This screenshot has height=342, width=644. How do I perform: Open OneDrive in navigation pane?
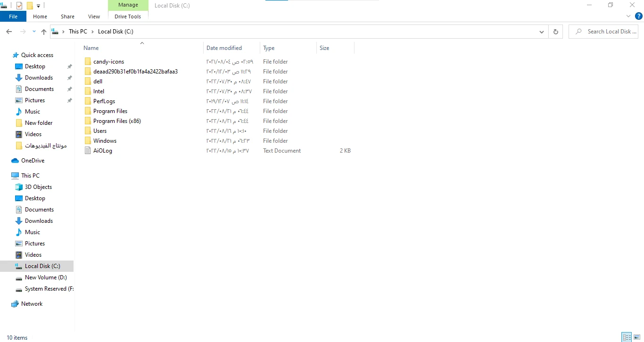33,161
